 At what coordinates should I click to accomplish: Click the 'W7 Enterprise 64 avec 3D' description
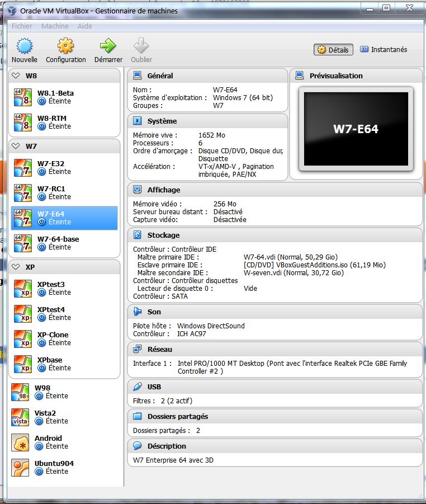coord(173,460)
